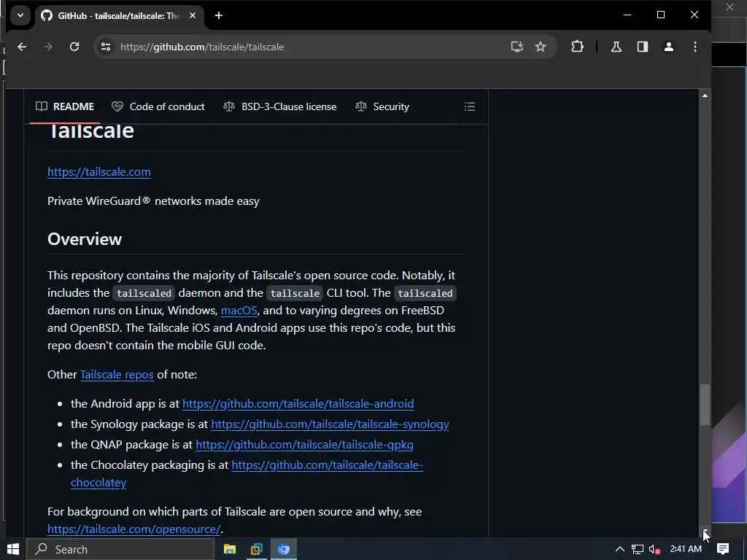Bookmark this page with the star icon
The width and height of the screenshot is (747, 560).
coord(541,47)
